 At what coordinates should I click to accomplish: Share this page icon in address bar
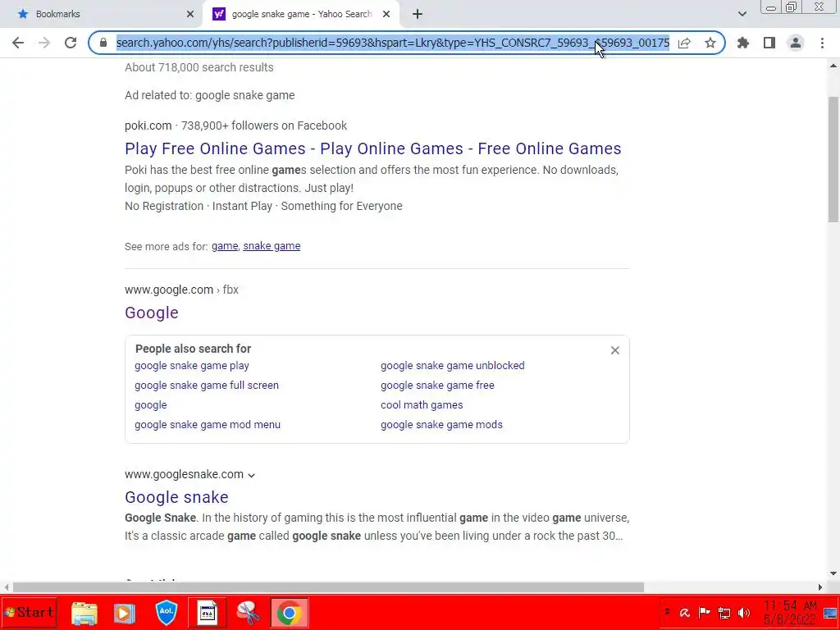tap(684, 43)
